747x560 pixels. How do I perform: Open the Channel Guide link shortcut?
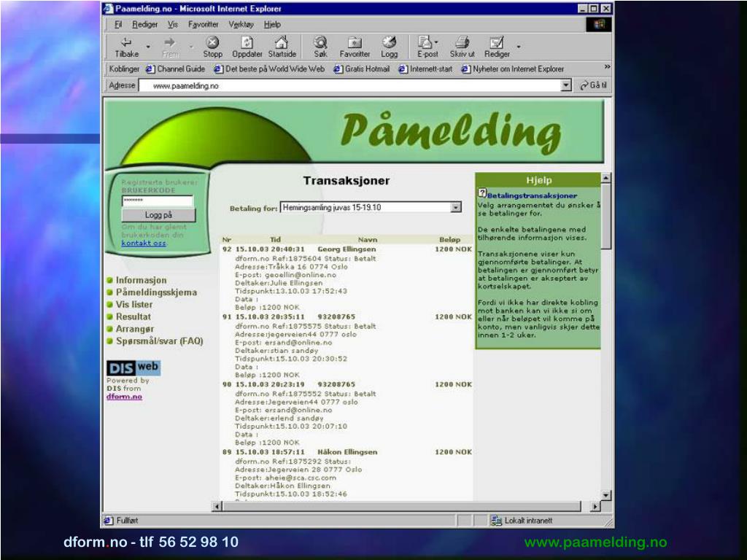click(175, 69)
